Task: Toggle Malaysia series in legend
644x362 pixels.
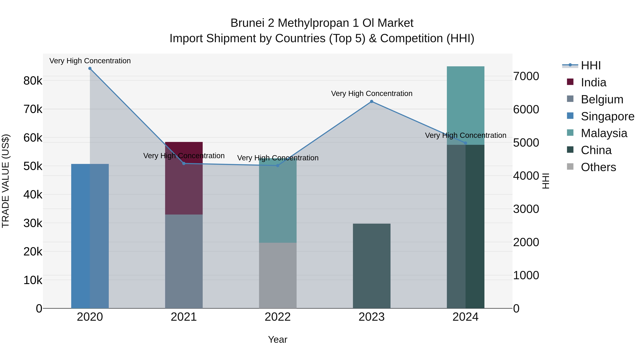Action: (x=597, y=133)
